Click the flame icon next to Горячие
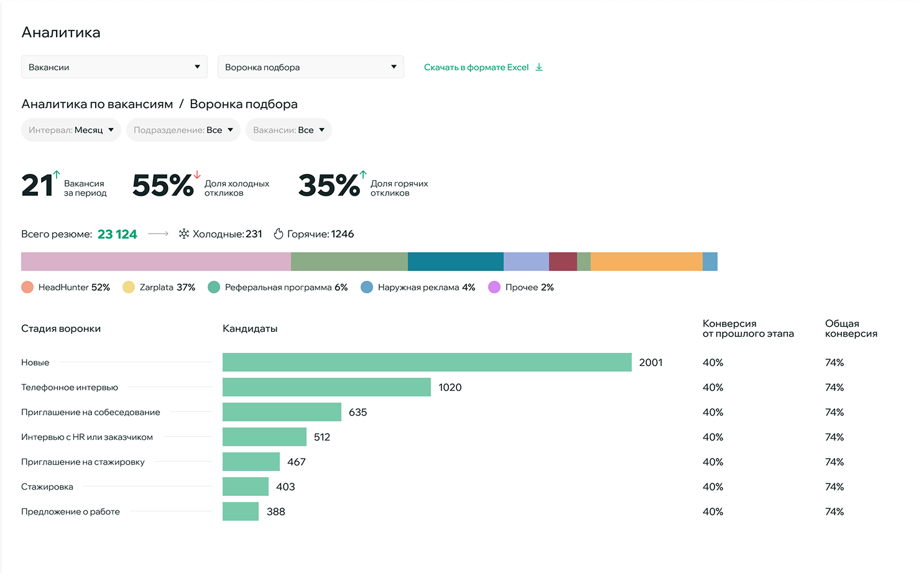This screenshot has height=576, width=924. 279,234
